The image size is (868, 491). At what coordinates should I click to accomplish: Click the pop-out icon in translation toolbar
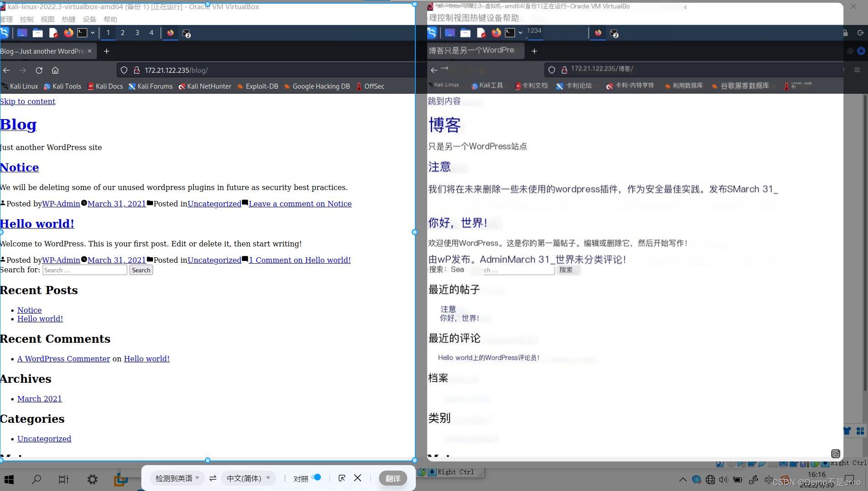click(342, 478)
